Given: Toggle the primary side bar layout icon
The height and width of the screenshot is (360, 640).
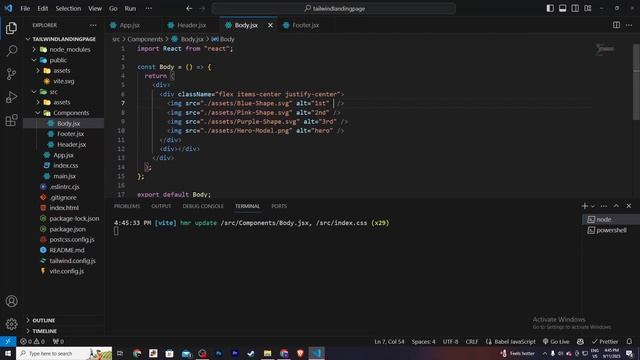Looking at the screenshot, I should (x=550, y=8).
